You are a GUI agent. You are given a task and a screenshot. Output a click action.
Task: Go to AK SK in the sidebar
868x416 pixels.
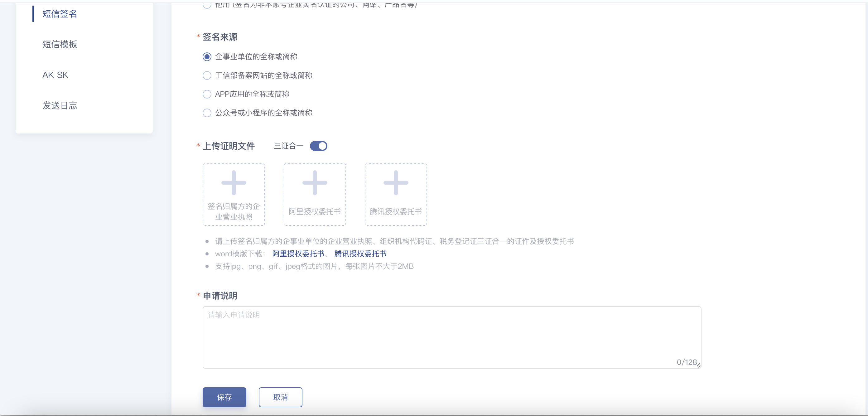click(55, 75)
